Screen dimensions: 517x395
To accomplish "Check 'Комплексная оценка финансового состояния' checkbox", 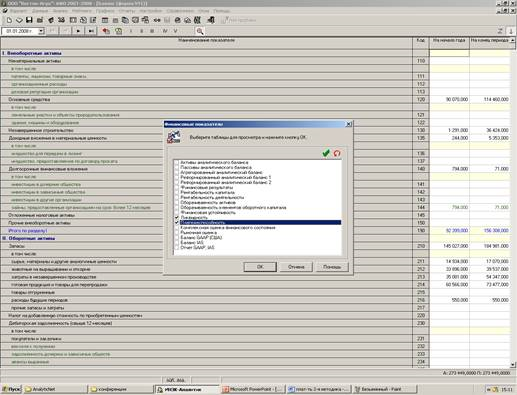I will [177, 228].
